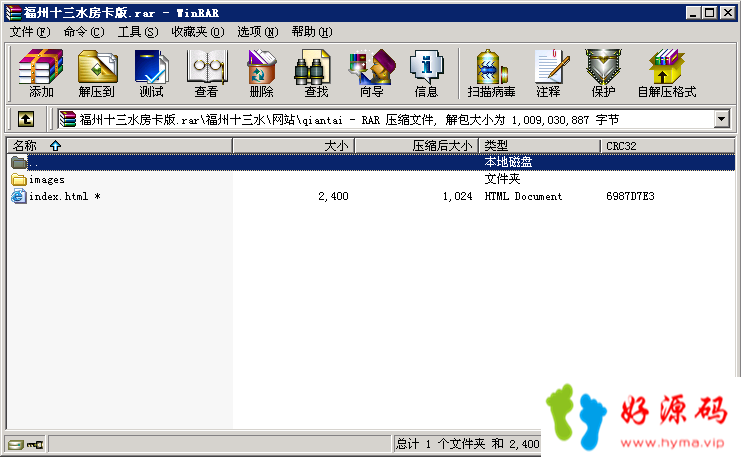The image size is (741, 457).
Task: Click the archive icon in address bar
Action: 68,119
